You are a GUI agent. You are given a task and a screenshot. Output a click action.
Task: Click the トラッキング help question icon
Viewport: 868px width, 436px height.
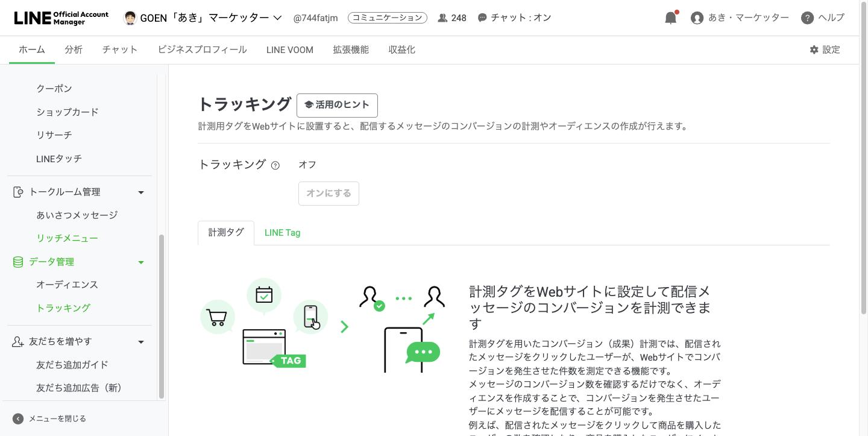click(x=275, y=165)
